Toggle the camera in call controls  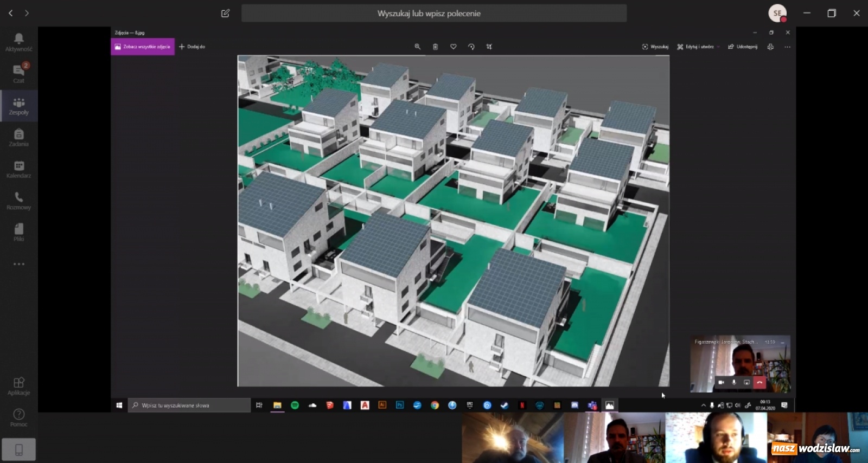point(721,382)
